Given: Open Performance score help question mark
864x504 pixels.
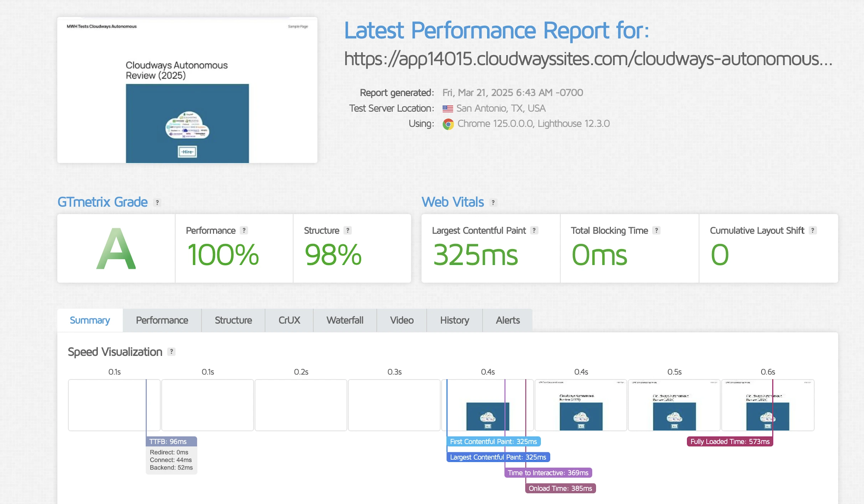Looking at the screenshot, I should [x=244, y=231].
